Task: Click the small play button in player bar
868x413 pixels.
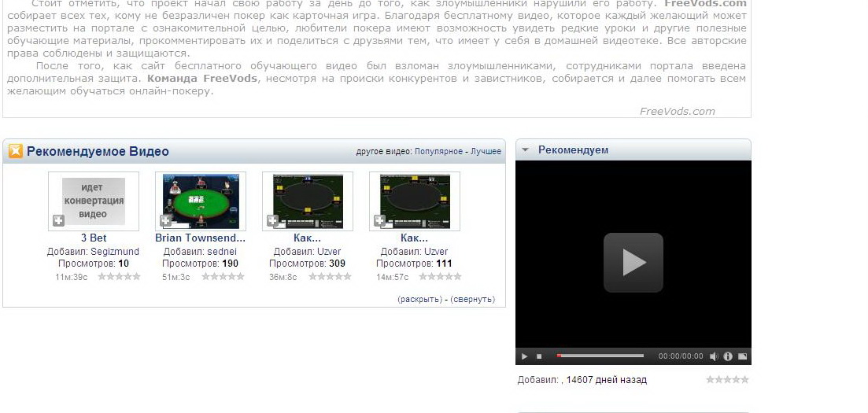Action: [x=525, y=356]
